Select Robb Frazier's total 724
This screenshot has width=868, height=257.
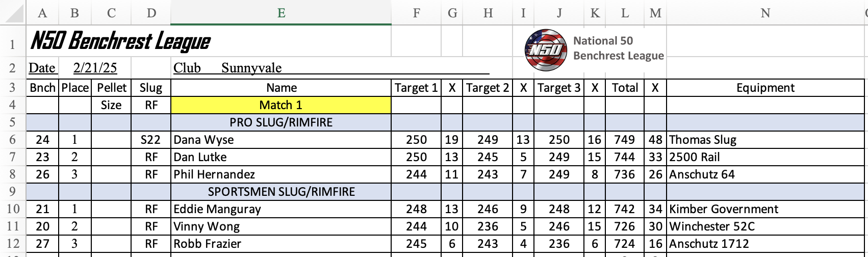pos(625,244)
